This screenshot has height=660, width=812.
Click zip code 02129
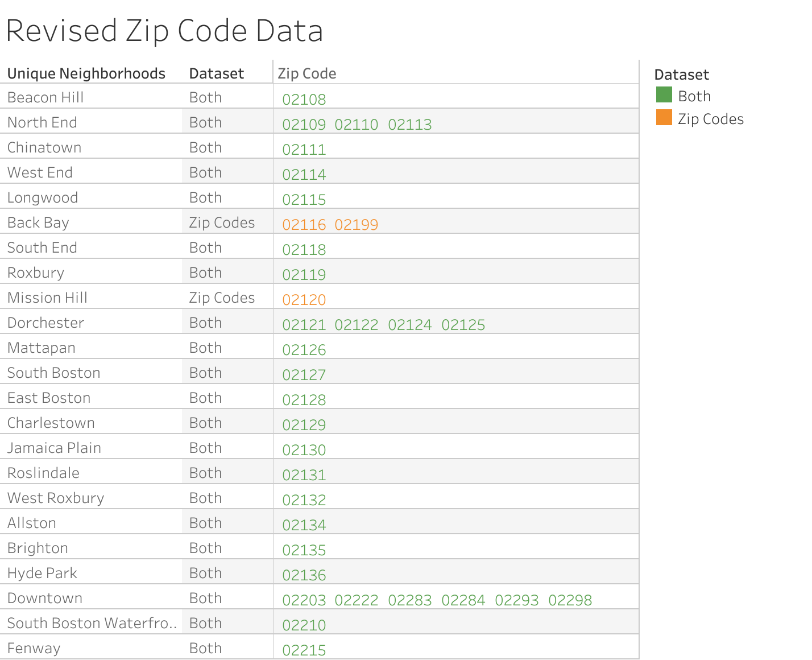tap(304, 425)
